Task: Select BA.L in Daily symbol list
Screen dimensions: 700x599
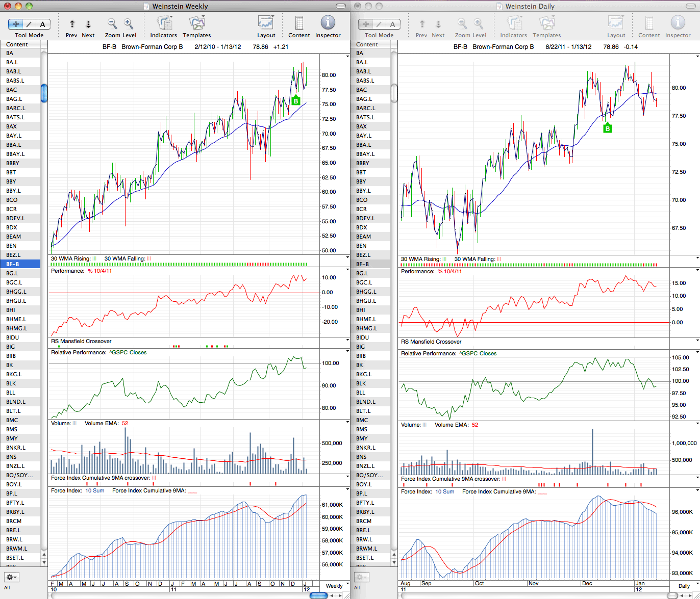Action: (370, 62)
